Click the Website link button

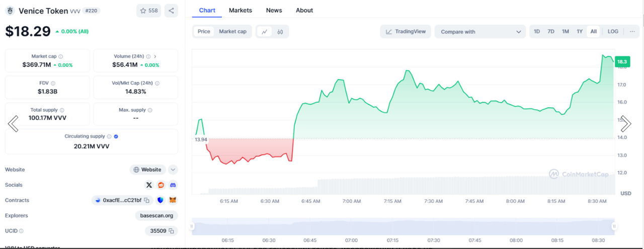(x=148, y=170)
